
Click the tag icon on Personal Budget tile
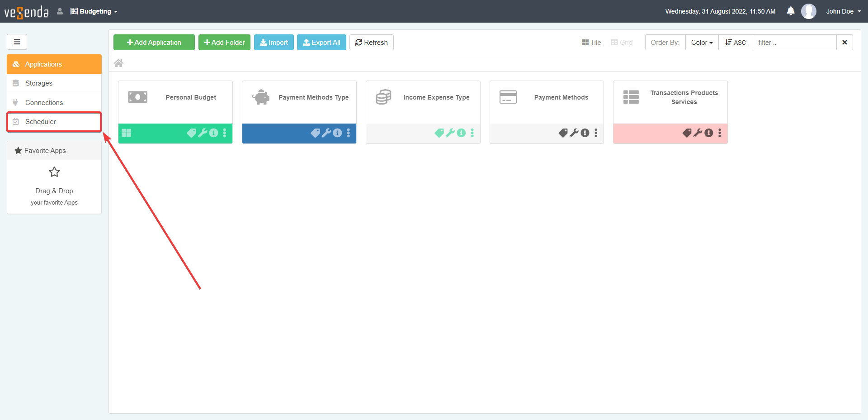click(191, 133)
